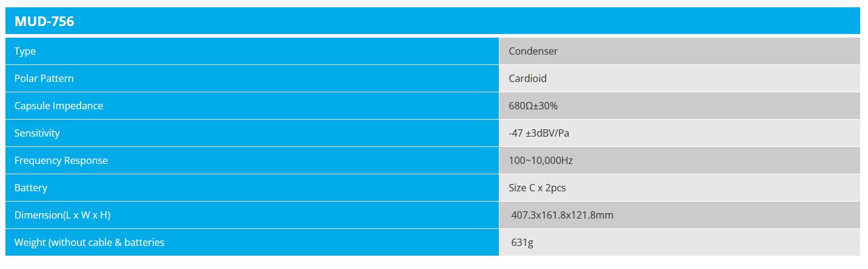Screen dimensions: 868x269
Task: Select the Dimension(L x W x H) label
Action: click(x=62, y=216)
